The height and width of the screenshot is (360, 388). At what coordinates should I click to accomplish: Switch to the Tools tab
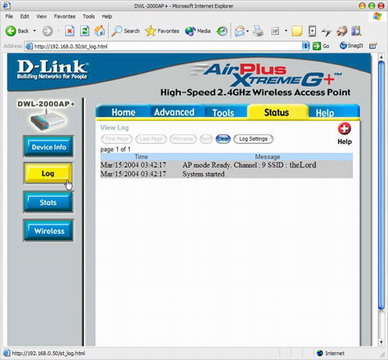[223, 112]
